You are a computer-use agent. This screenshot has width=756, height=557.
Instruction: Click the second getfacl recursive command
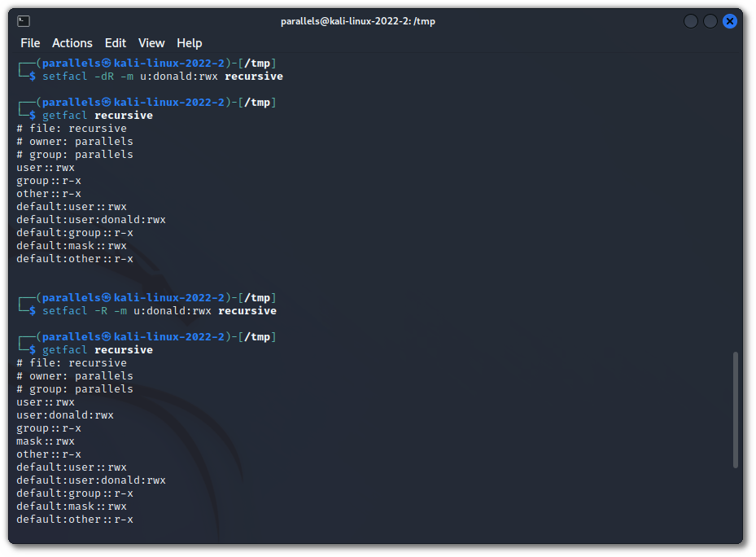tap(98, 350)
